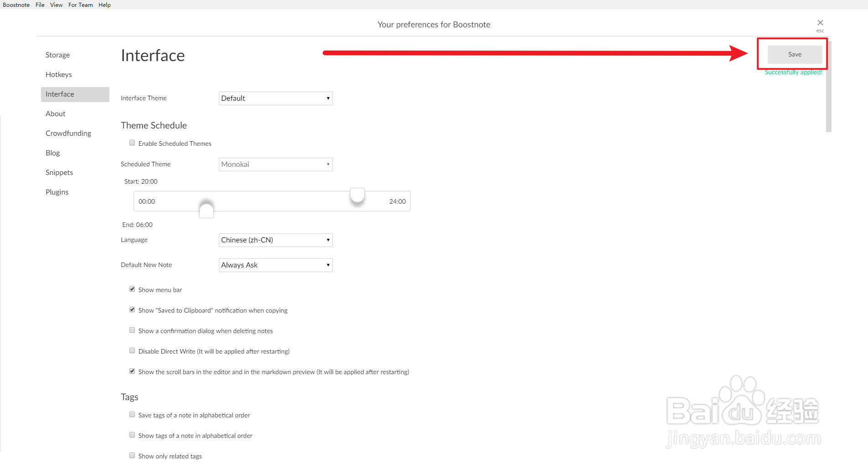Click the Start: 20:00 label
Screen dimensions: 868x468
coord(141,181)
